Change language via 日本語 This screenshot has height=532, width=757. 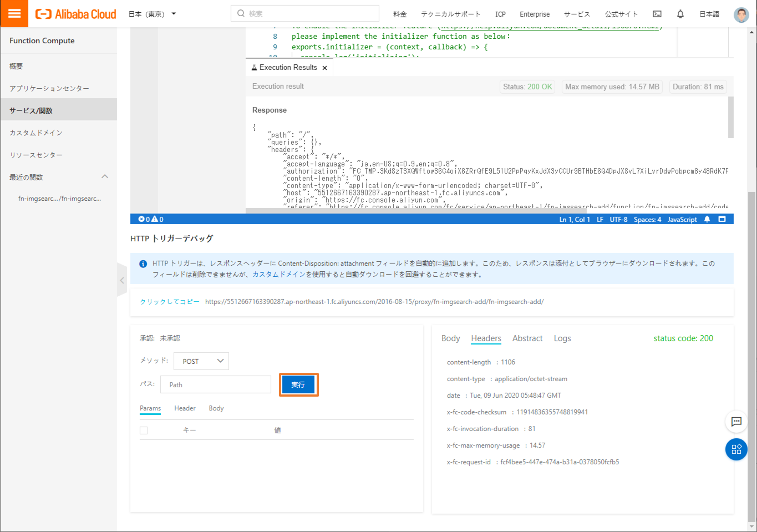[709, 14]
